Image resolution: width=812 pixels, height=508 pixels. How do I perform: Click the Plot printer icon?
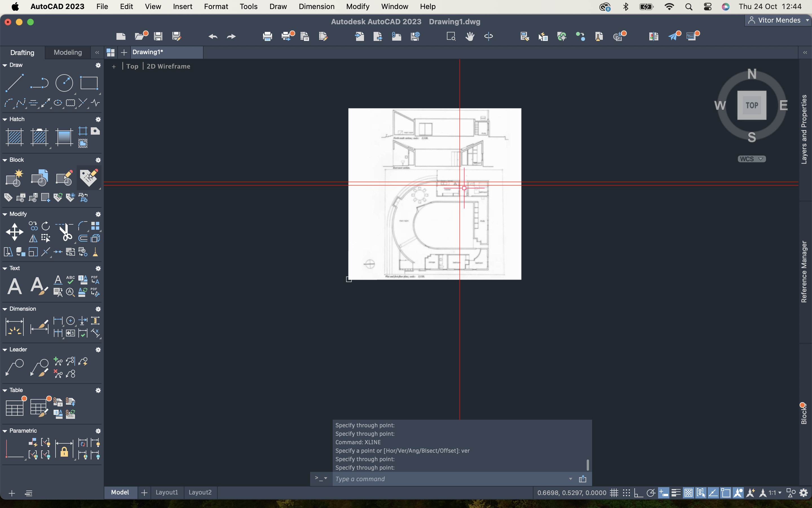point(267,36)
